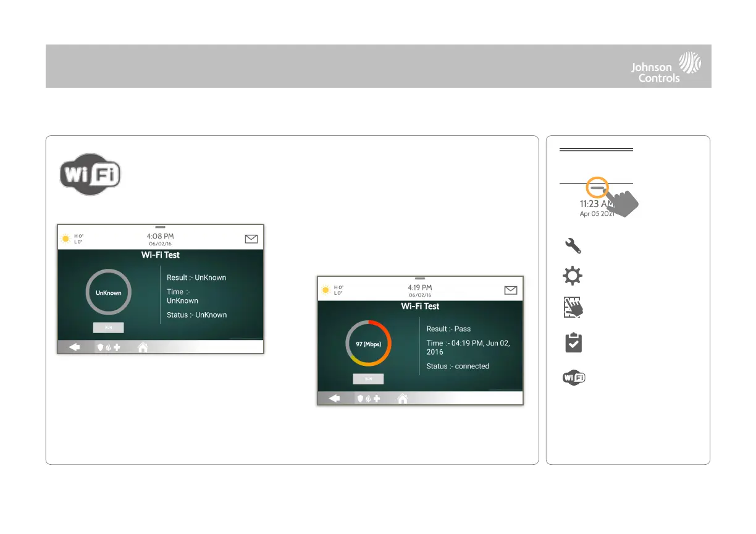The width and height of the screenshot is (756, 534).
Task: Tap the back arrow on the 4:08 PM screen
Action: point(74,348)
